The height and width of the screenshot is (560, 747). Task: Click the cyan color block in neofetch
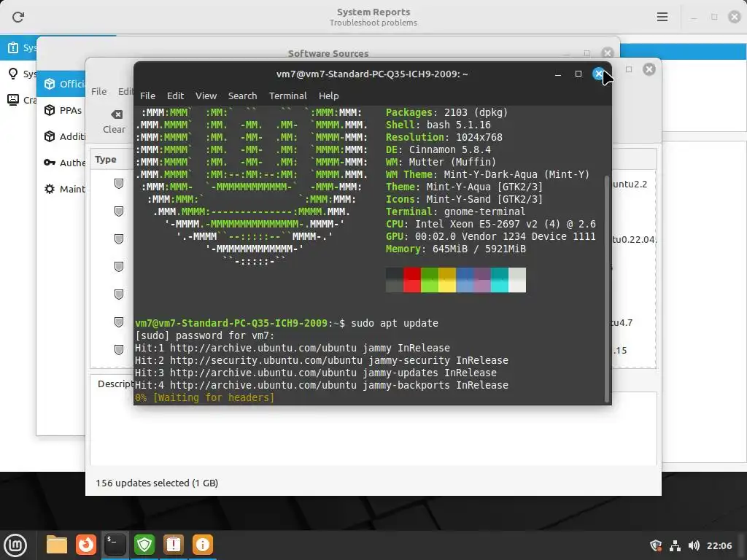pyautogui.click(x=499, y=279)
